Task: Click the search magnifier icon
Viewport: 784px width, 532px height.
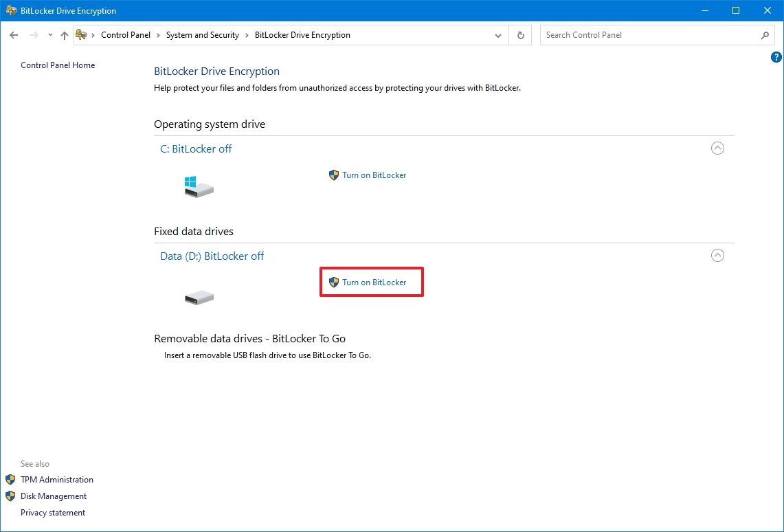Action: [765, 34]
